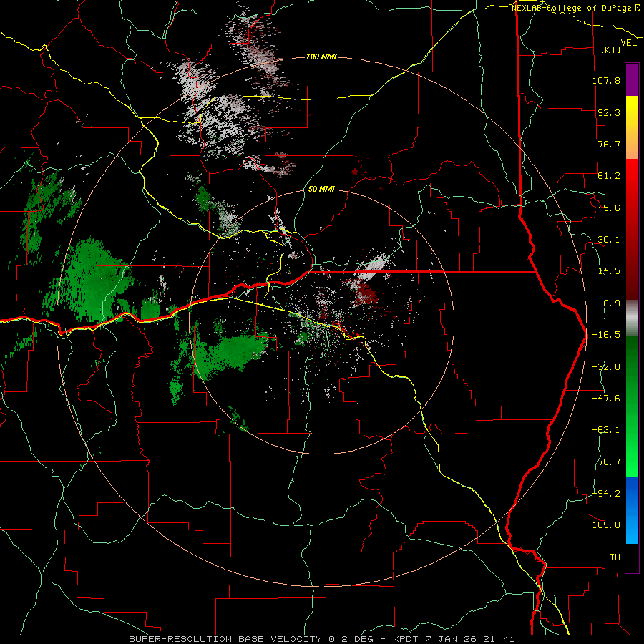Screen dimensions: 644x644
Task: Click the -32.0 velocity scale value
Action: 606,367
